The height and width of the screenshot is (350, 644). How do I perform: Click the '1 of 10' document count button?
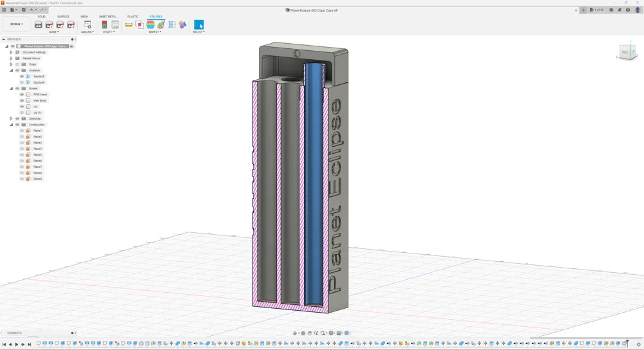point(596,10)
